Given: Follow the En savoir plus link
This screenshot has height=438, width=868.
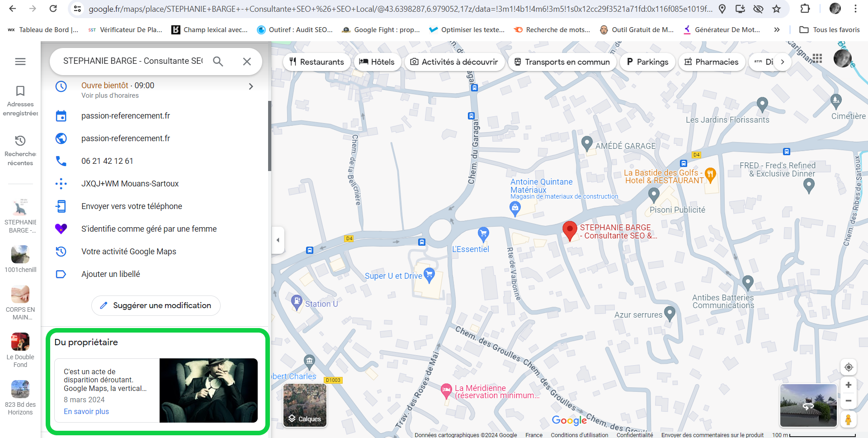Looking at the screenshot, I should pyautogui.click(x=86, y=411).
